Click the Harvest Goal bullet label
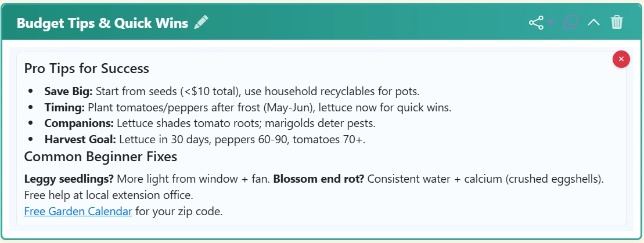Image resolution: width=644 pixels, height=243 pixels. pos(80,139)
